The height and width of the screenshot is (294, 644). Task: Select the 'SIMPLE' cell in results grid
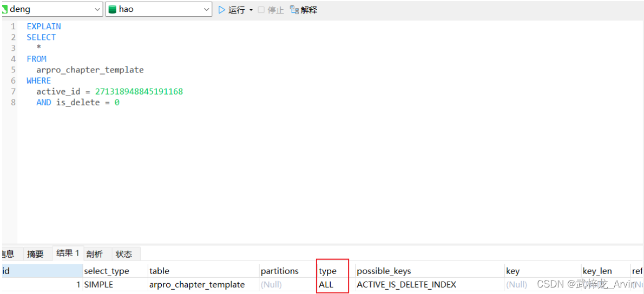coord(98,284)
